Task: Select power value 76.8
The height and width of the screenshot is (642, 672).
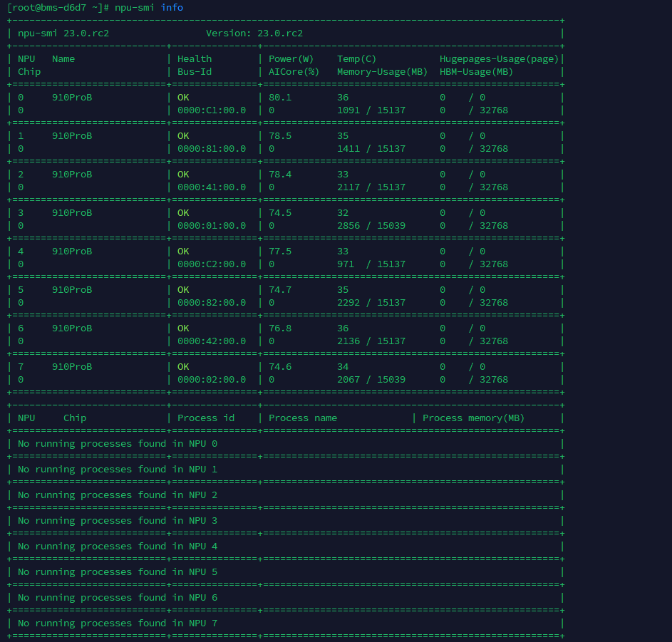Action: pyautogui.click(x=280, y=328)
